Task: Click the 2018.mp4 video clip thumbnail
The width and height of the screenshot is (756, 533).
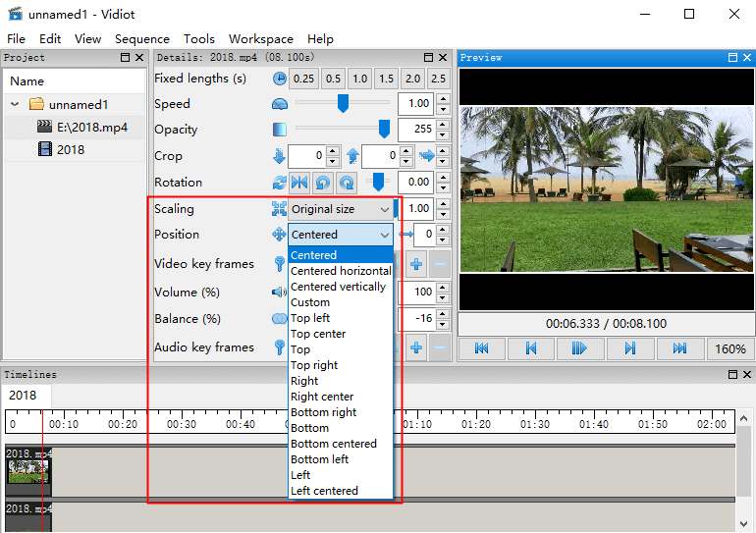Action: click(27, 471)
